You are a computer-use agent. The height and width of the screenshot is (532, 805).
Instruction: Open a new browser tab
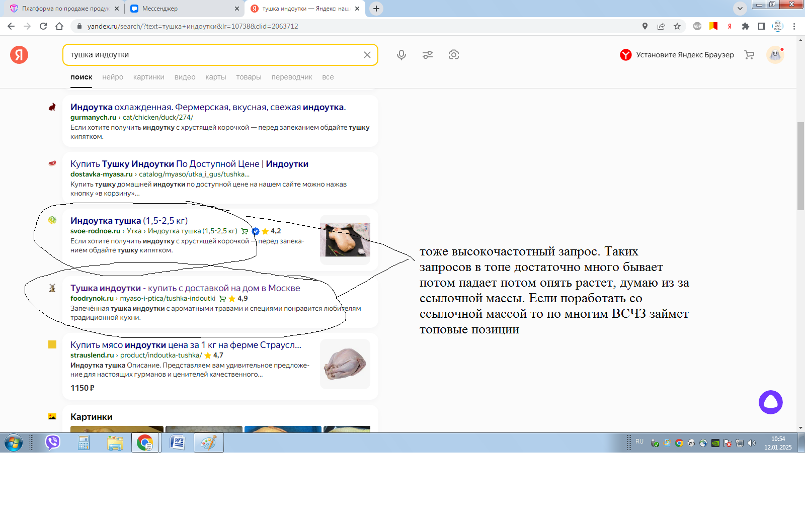click(376, 9)
